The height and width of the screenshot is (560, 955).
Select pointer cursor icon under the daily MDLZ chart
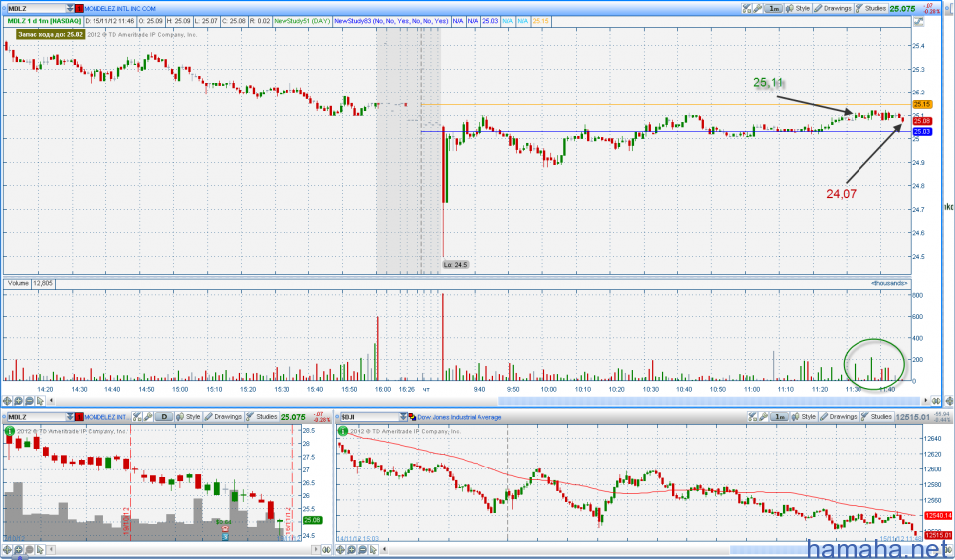pyautogui.click(x=40, y=550)
